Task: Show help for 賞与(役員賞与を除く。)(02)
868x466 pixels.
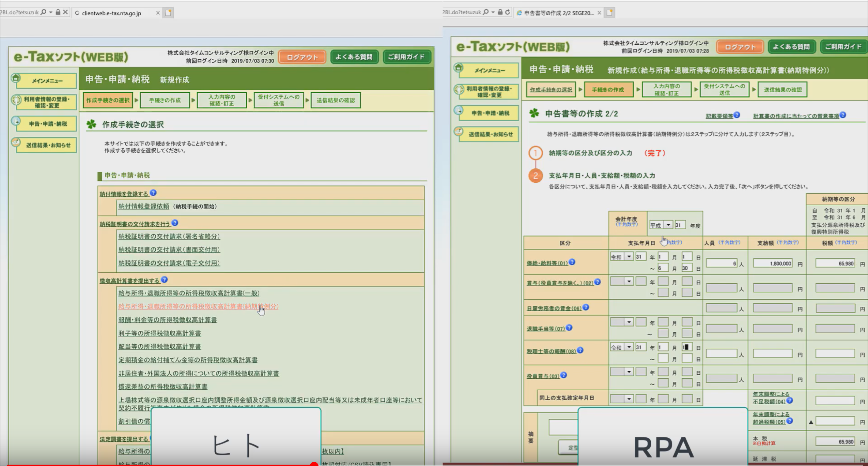Action: pos(598,282)
